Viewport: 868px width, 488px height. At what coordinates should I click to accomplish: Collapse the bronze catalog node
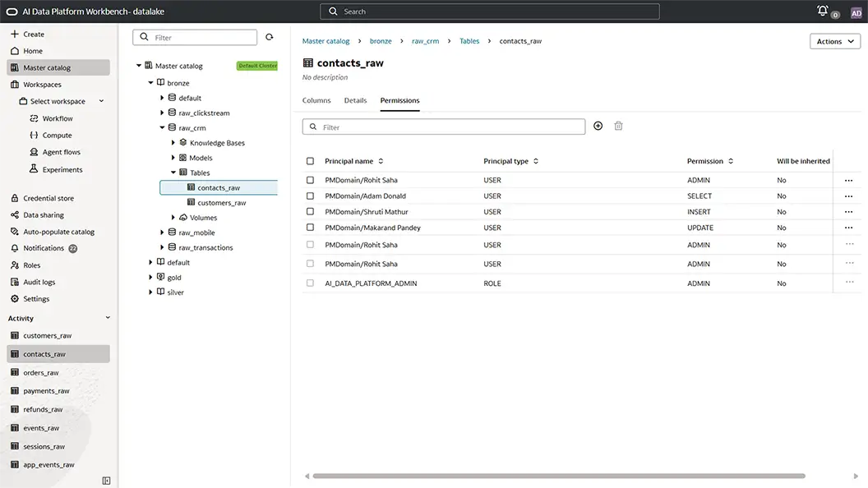coord(150,82)
